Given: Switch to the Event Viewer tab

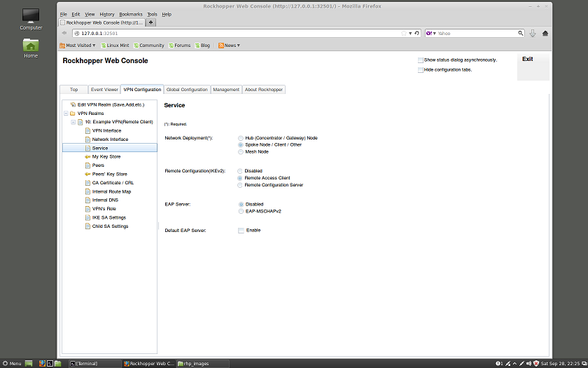Looking at the screenshot, I should (104, 90).
